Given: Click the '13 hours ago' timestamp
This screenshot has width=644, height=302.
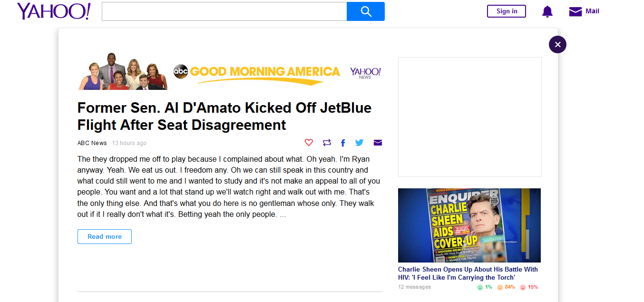Looking at the screenshot, I should click(x=129, y=143).
